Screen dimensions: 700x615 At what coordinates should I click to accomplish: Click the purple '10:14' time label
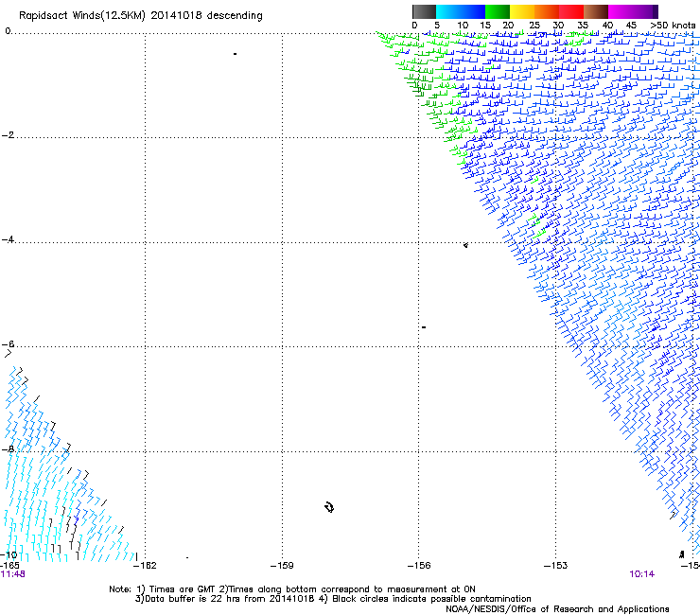tap(641, 574)
